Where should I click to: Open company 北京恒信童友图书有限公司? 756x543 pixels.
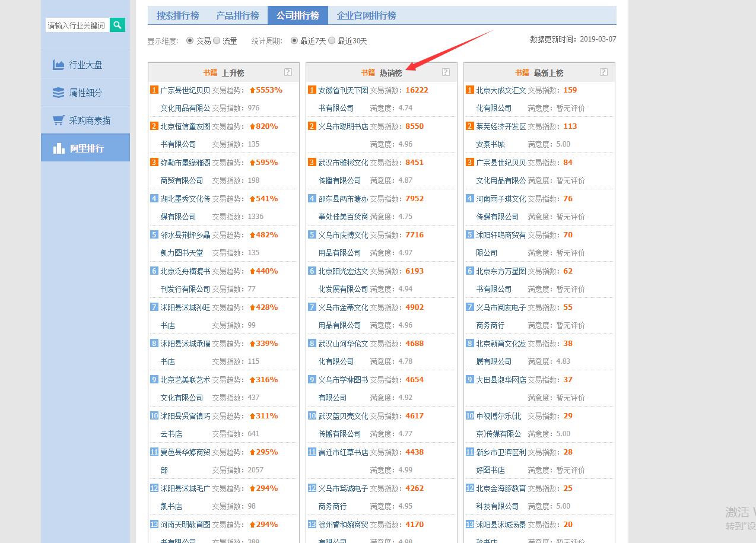click(185, 135)
